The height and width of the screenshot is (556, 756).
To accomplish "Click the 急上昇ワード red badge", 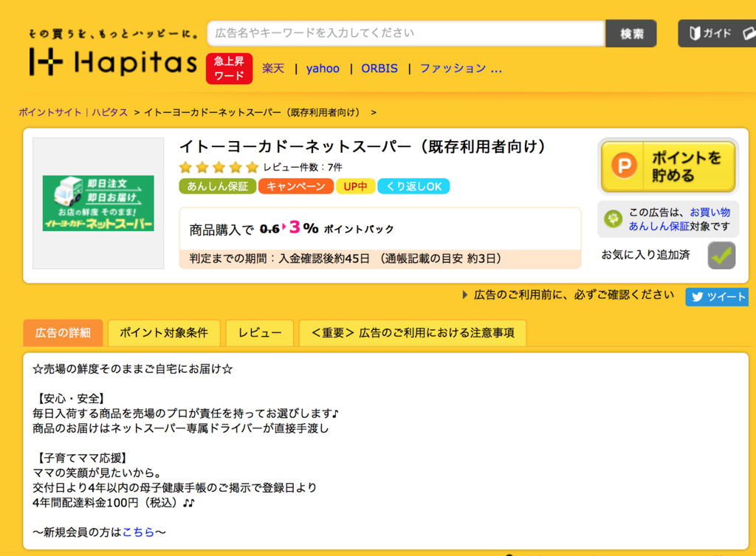I will pyautogui.click(x=229, y=69).
